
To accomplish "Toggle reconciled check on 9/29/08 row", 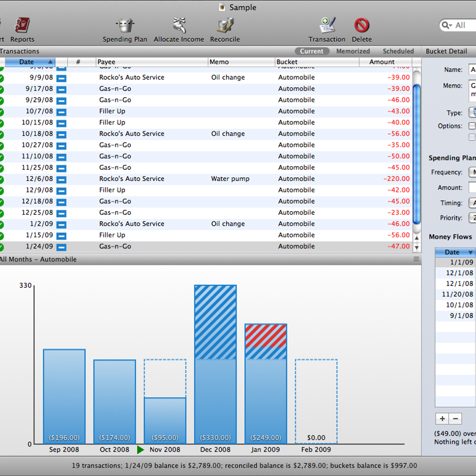I will coord(1,101).
